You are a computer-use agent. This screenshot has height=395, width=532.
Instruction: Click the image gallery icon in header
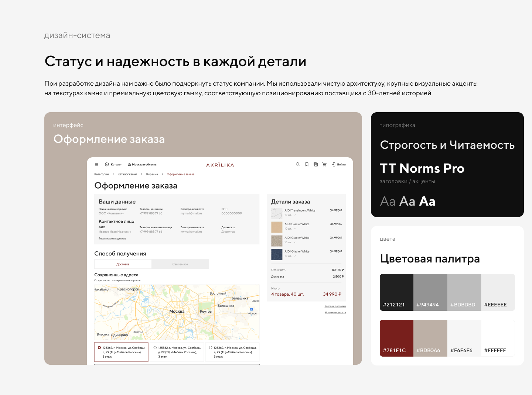click(316, 165)
